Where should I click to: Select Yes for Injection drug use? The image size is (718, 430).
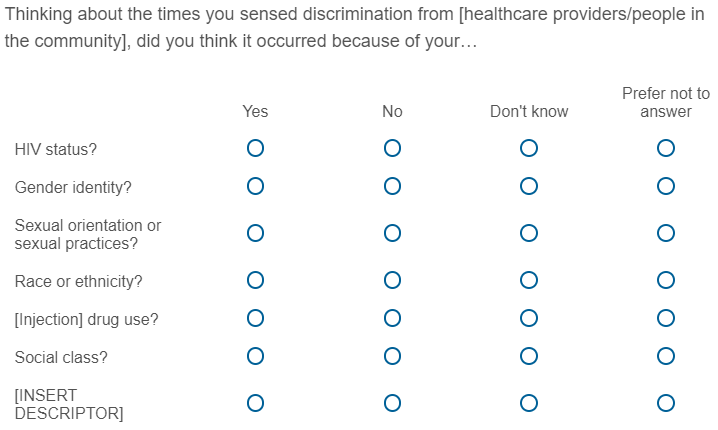click(255, 319)
